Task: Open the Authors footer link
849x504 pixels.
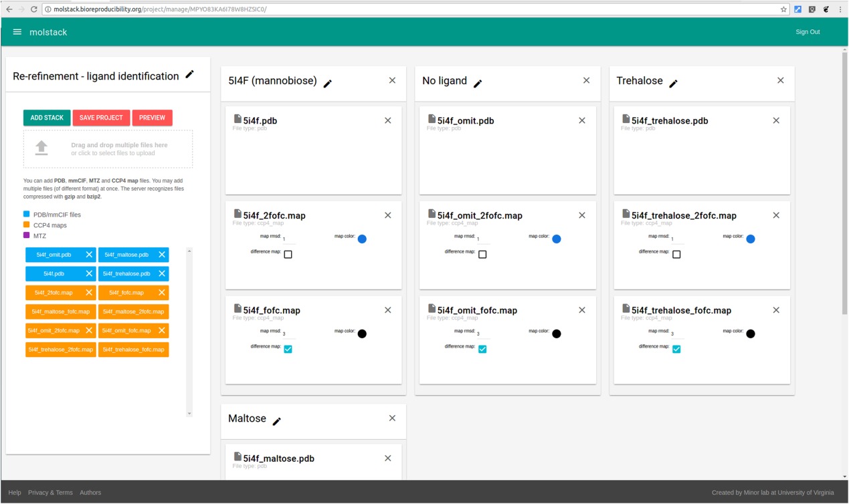Action: [x=90, y=493]
